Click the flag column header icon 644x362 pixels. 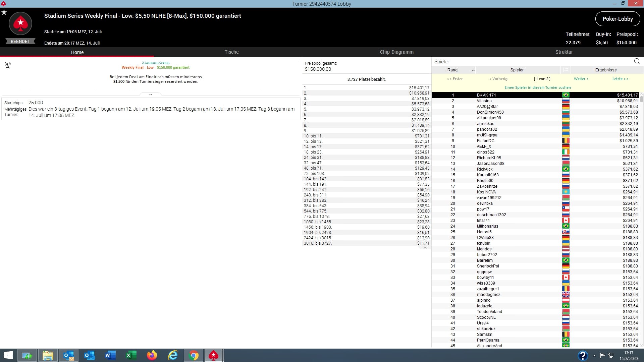click(566, 70)
